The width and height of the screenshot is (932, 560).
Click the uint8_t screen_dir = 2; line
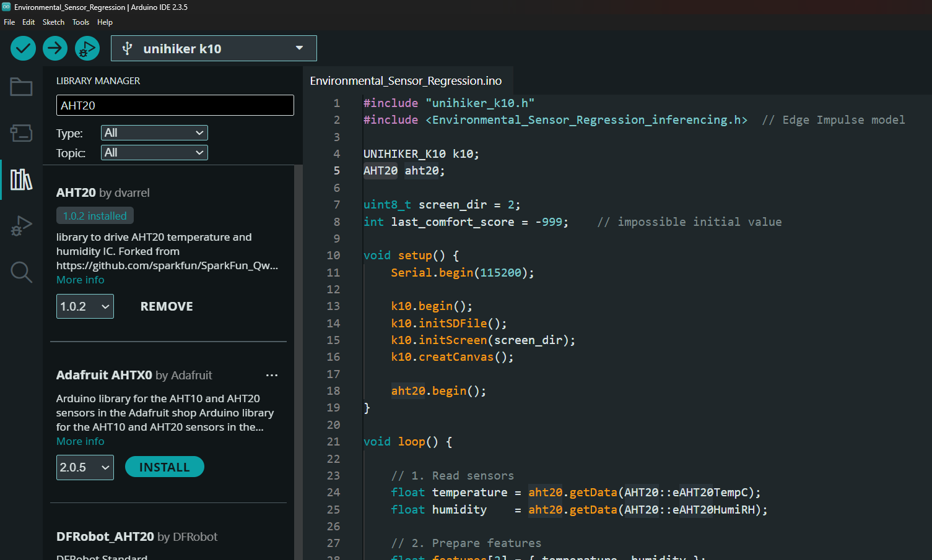[442, 205]
